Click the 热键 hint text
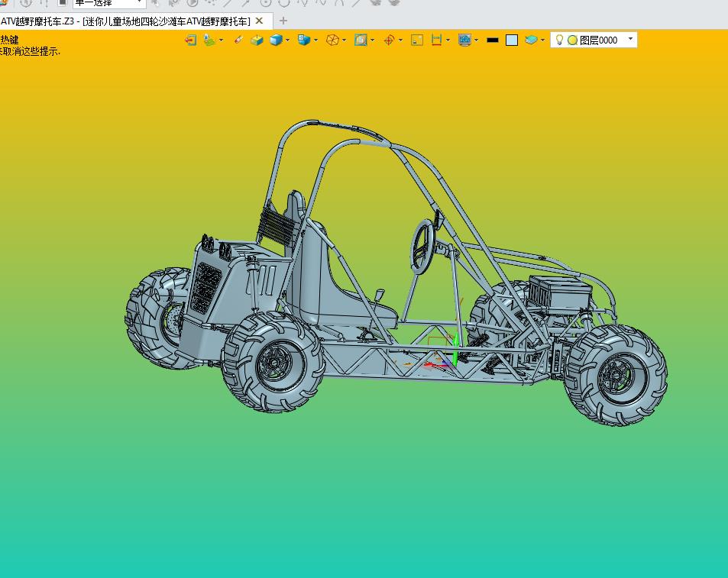The height and width of the screenshot is (578, 728). [9, 40]
